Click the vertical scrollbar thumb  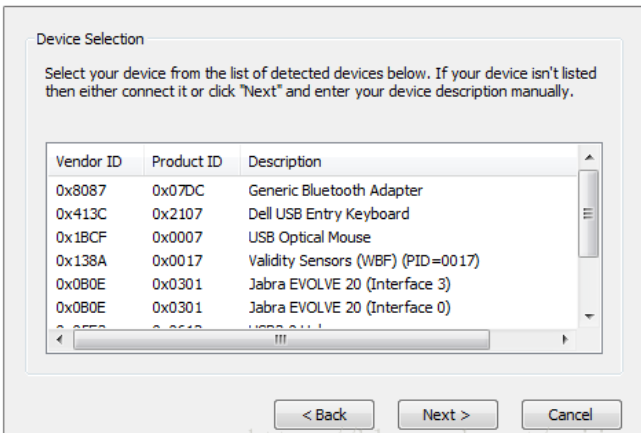(x=589, y=212)
